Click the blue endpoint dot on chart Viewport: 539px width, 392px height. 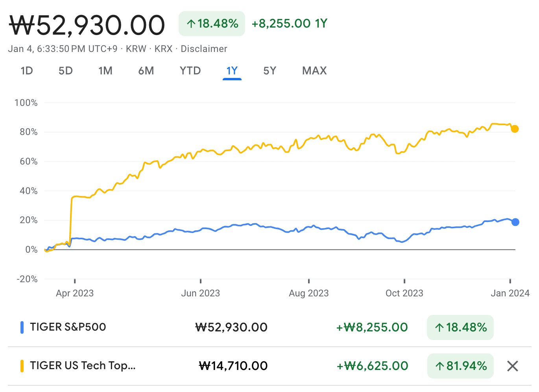point(515,222)
